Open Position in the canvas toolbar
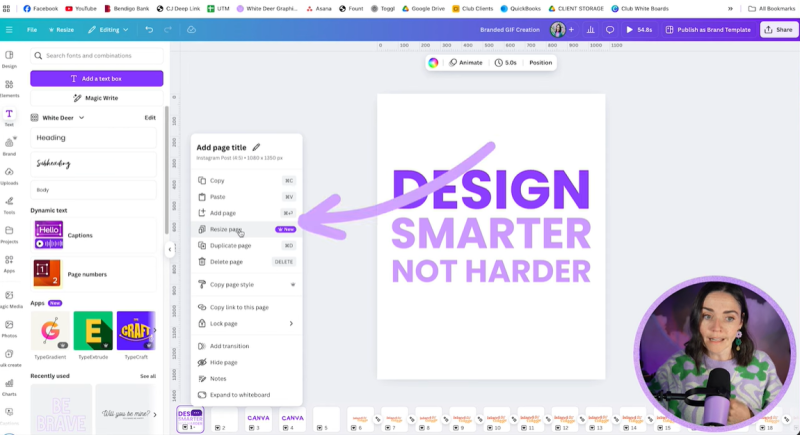Screen dimensions: 800x435 tap(540, 63)
